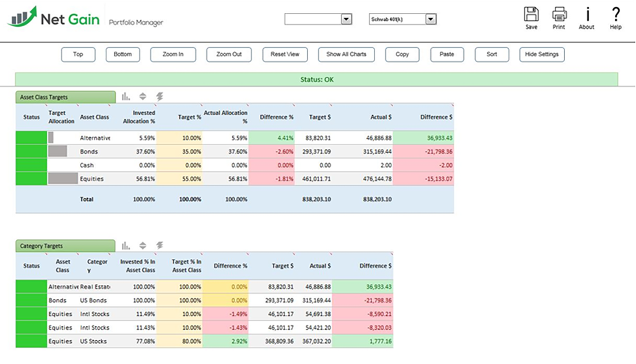This screenshot has width=636, height=364.
Task: Select the Asset Class Targets tab header
Action: coord(65,97)
